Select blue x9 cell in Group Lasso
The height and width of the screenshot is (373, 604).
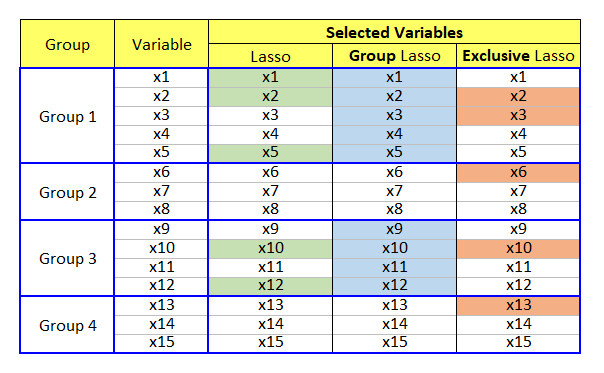(x=394, y=230)
